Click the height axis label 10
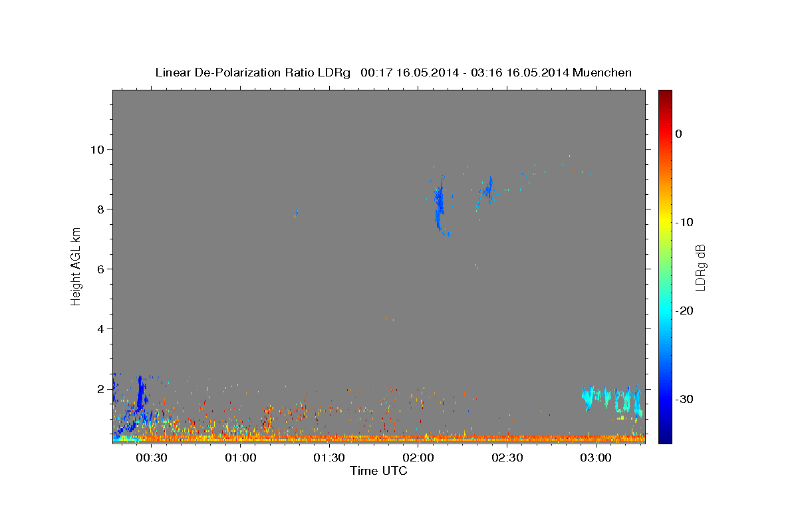Viewport: 798px width, 532px height. tap(98, 149)
